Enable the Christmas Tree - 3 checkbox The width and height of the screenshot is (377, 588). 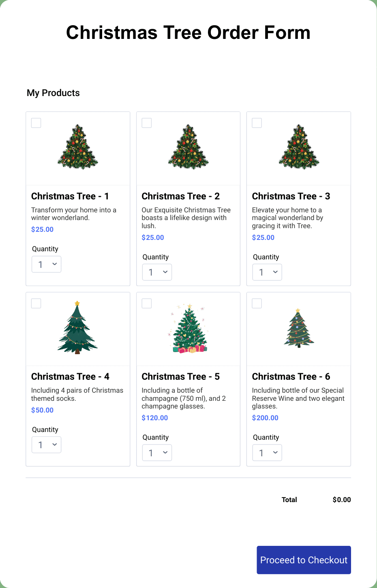(x=257, y=123)
